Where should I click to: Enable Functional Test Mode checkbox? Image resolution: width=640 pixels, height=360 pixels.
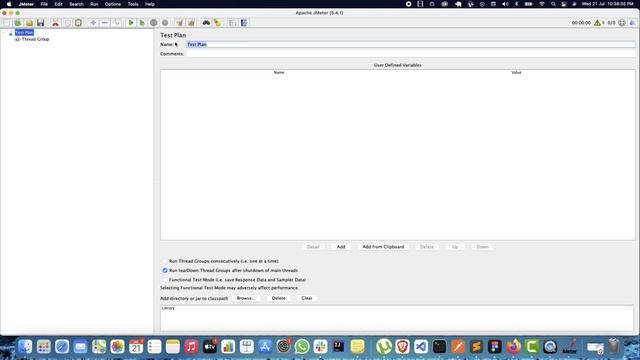click(x=165, y=280)
